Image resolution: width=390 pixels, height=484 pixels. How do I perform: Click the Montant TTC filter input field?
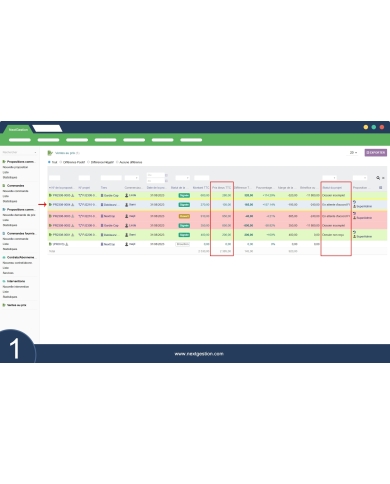[202, 178]
